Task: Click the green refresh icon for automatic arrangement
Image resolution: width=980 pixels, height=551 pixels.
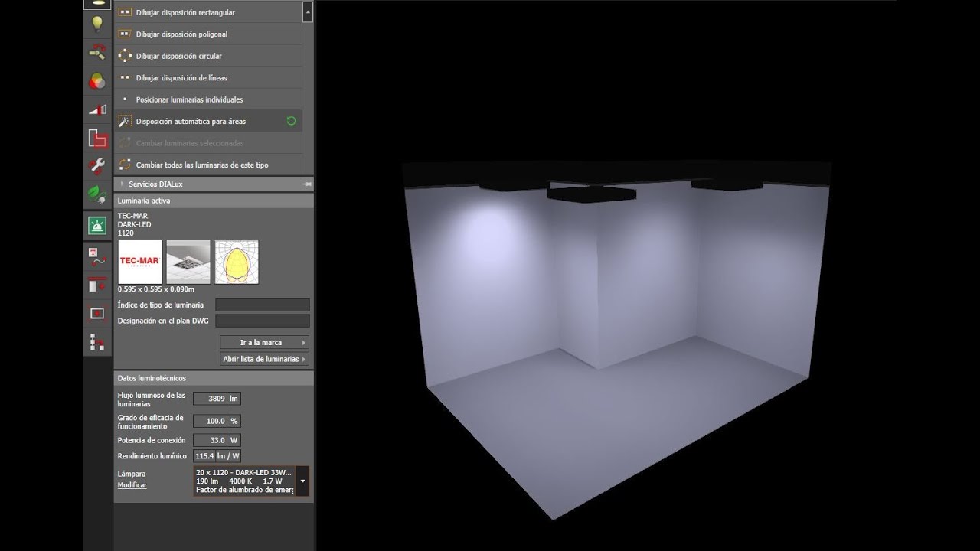Action: [291, 121]
